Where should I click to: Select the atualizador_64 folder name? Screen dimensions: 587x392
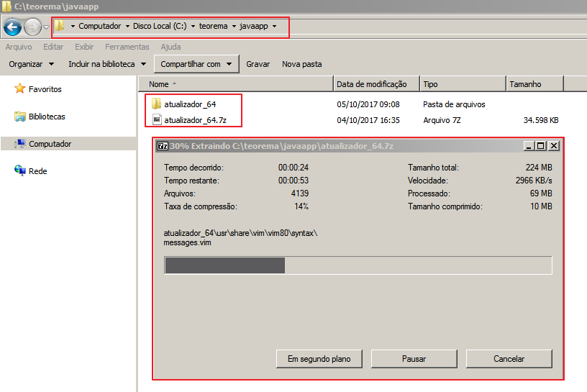(190, 104)
